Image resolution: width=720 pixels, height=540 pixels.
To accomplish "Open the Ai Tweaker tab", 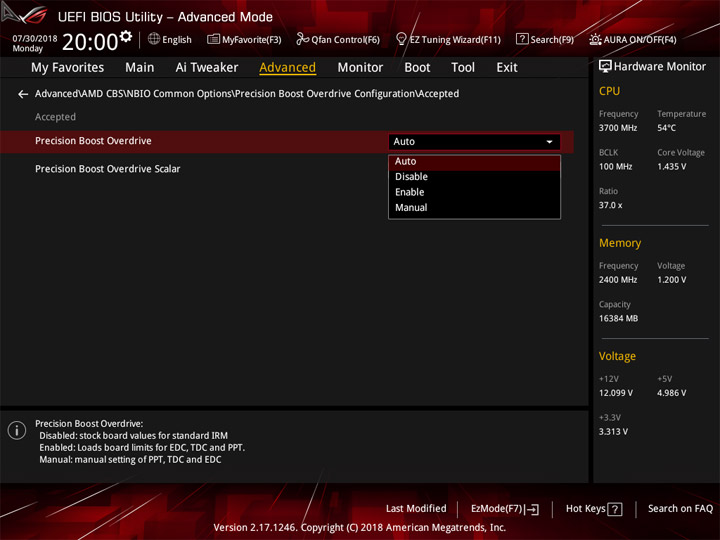I will [x=207, y=68].
